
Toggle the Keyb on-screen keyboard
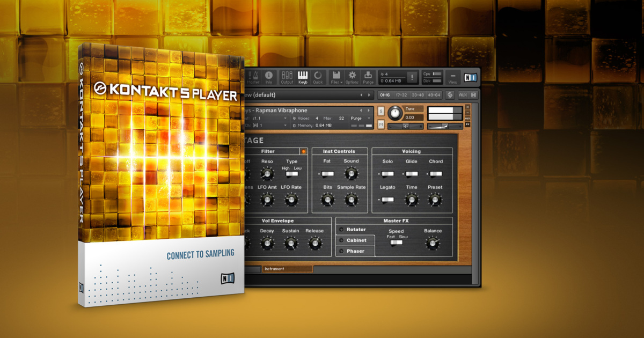pos(303,77)
